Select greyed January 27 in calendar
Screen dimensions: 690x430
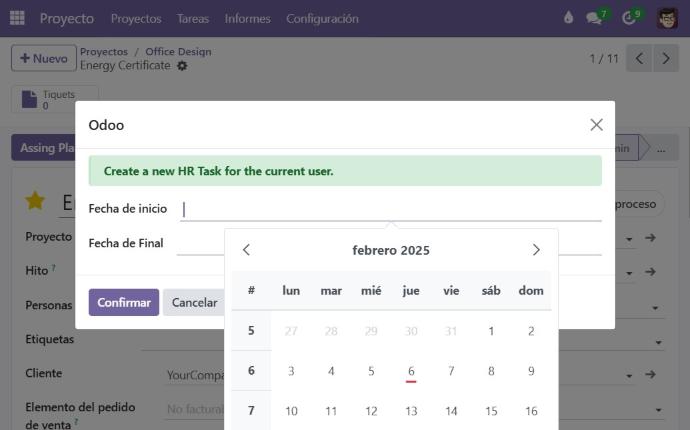click(291, 331)
